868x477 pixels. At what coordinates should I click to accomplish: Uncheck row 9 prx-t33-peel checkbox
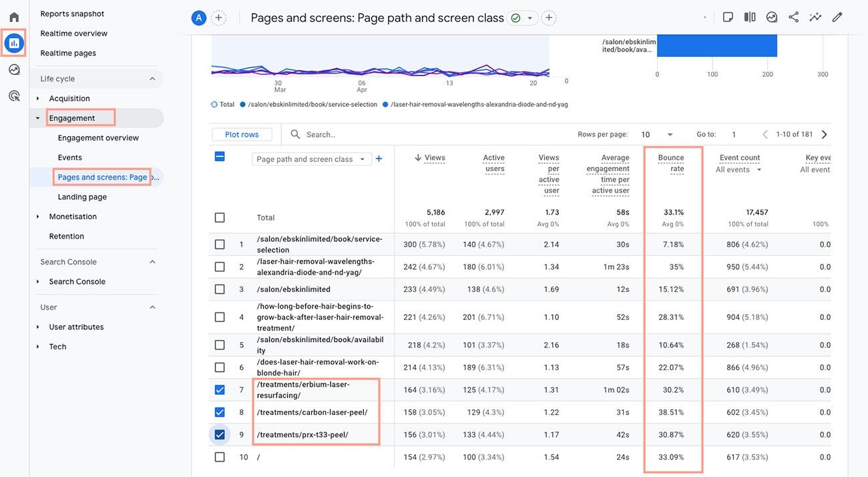pos(220,435)
